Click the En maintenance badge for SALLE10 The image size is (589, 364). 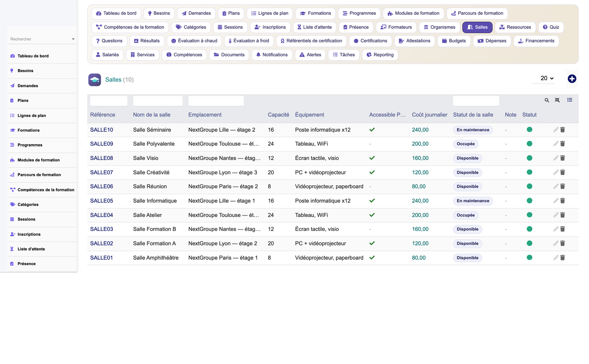click(473, 130)
